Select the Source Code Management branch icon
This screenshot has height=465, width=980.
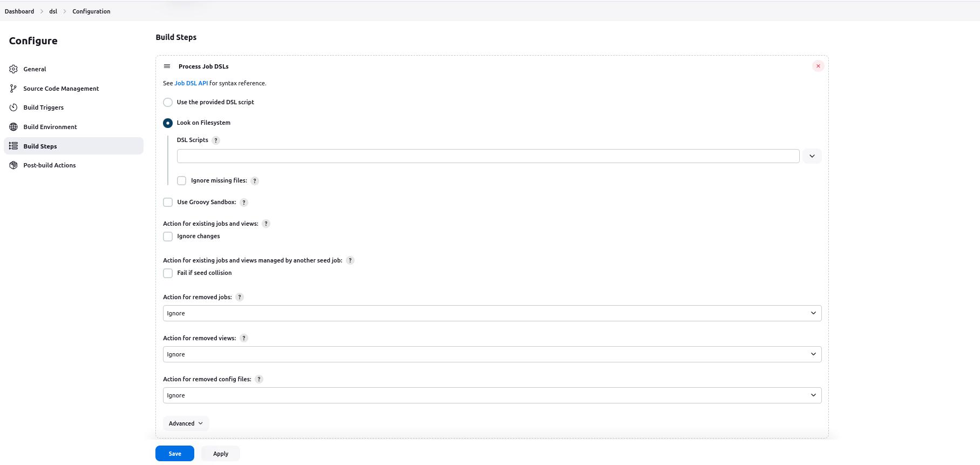[13, 88]
